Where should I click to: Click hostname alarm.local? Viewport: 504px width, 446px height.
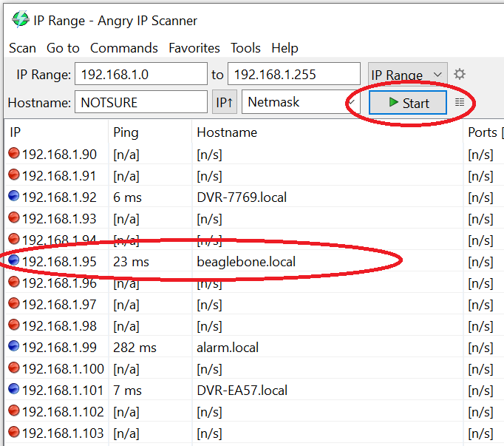click(x=228, y=348)
